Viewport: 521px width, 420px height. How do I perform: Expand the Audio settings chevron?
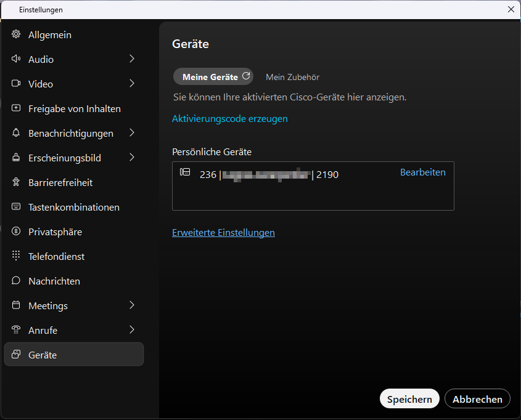132,59
